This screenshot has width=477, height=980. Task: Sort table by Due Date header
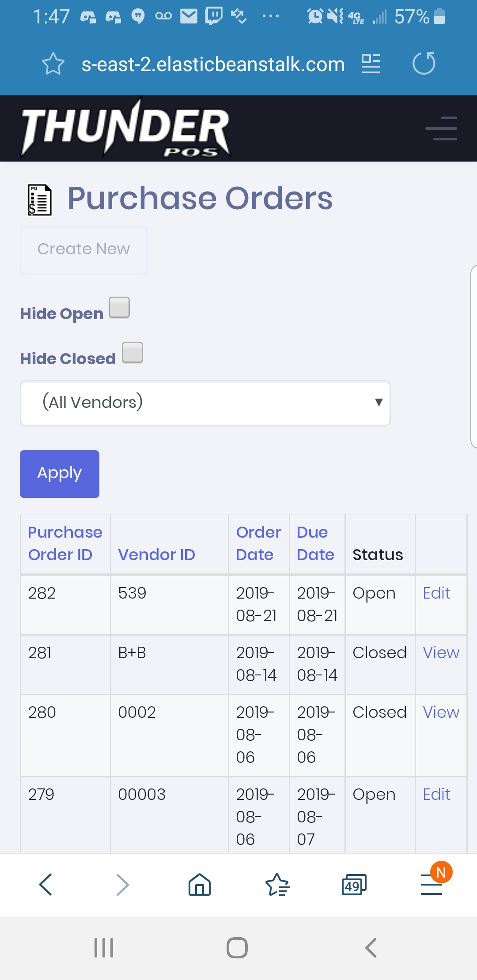point(315,543)
